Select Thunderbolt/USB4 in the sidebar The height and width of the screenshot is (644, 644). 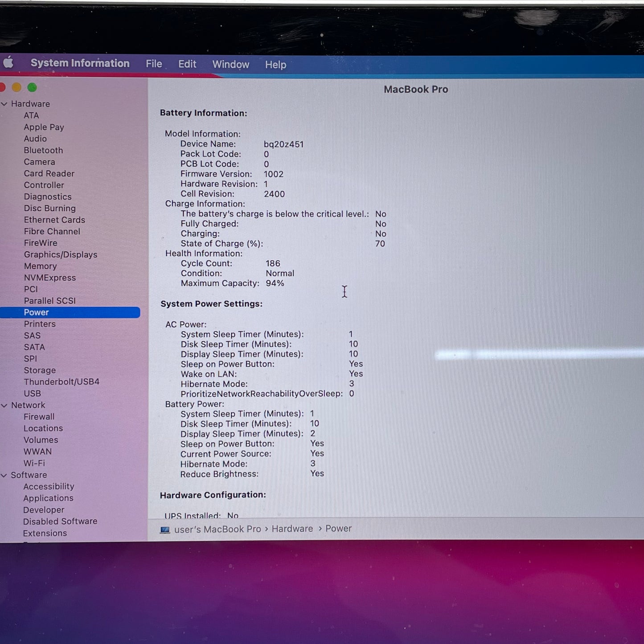(62, 382)
